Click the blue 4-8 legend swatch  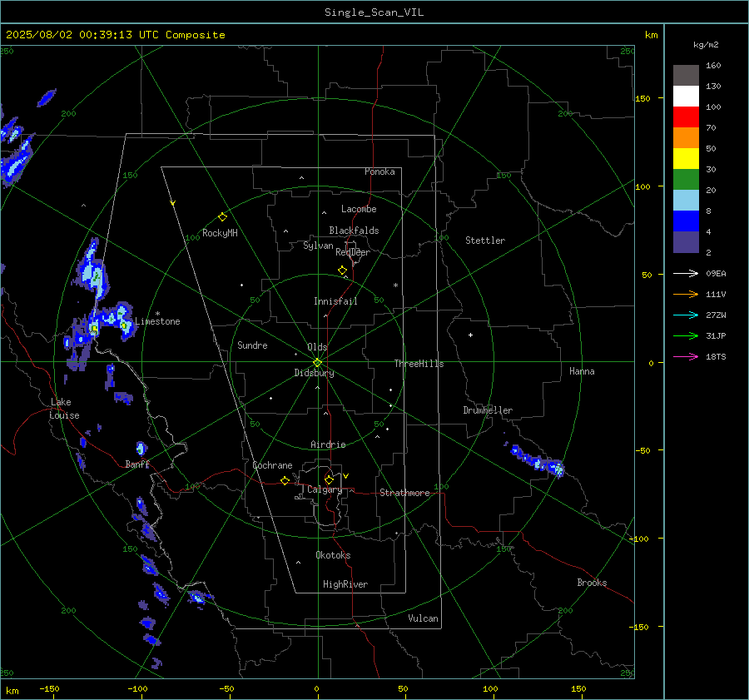click(686, 221)
